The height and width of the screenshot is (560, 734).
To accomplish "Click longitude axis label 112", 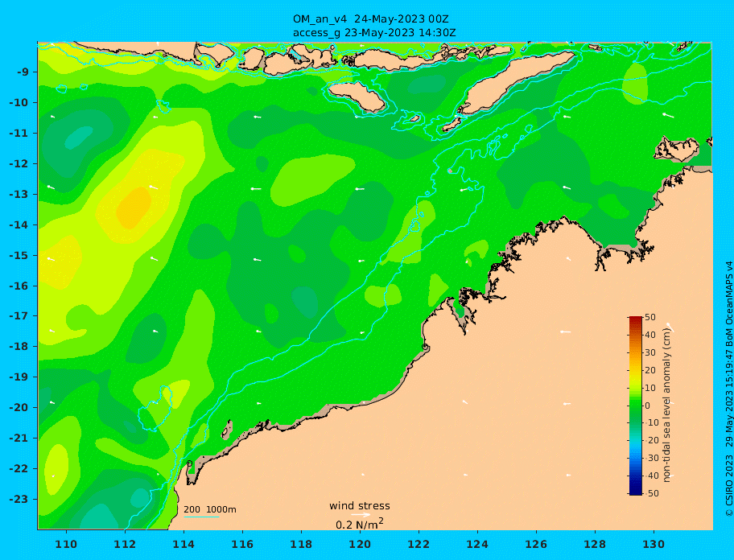I will coord(125,545).
